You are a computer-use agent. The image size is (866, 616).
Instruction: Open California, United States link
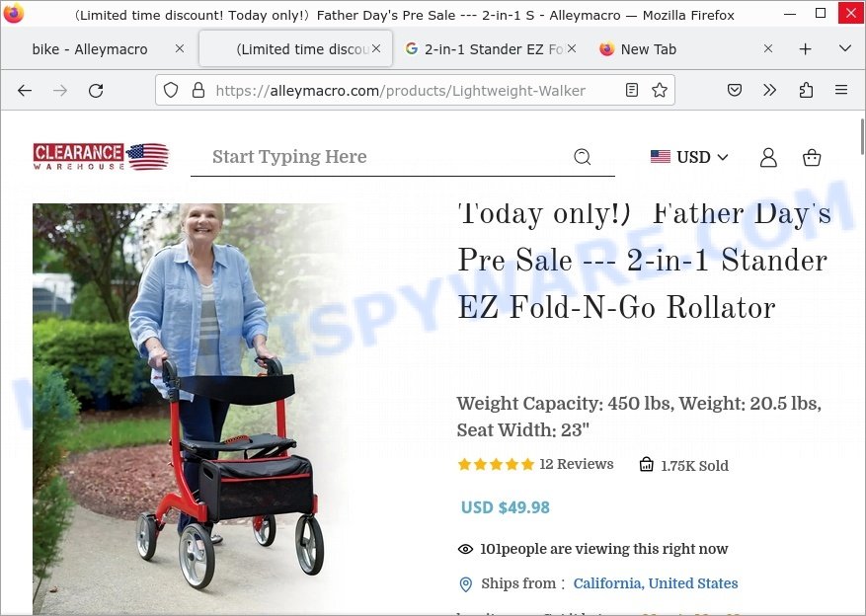[x=656, y=583]
